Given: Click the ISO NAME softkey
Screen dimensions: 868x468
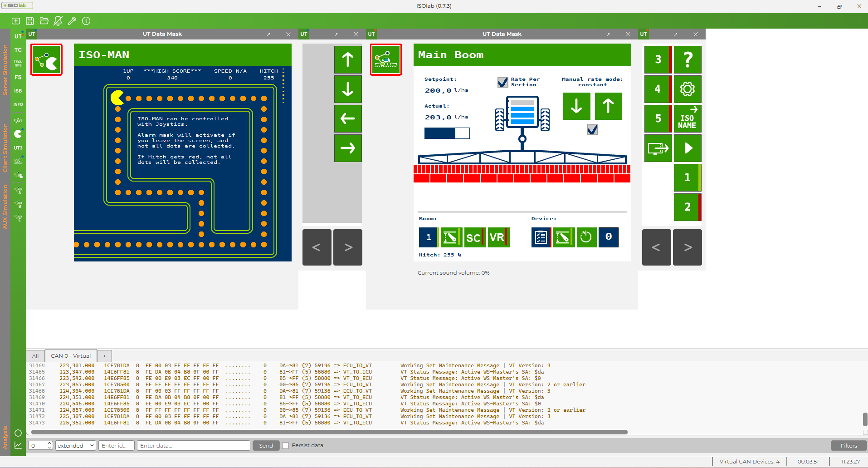Looking at the screenshot, I should 688,118.
